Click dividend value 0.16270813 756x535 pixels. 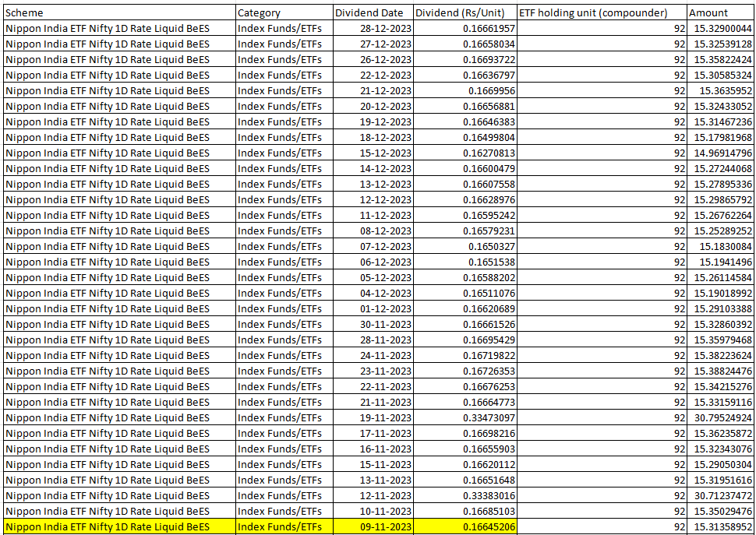click(465, 153)
